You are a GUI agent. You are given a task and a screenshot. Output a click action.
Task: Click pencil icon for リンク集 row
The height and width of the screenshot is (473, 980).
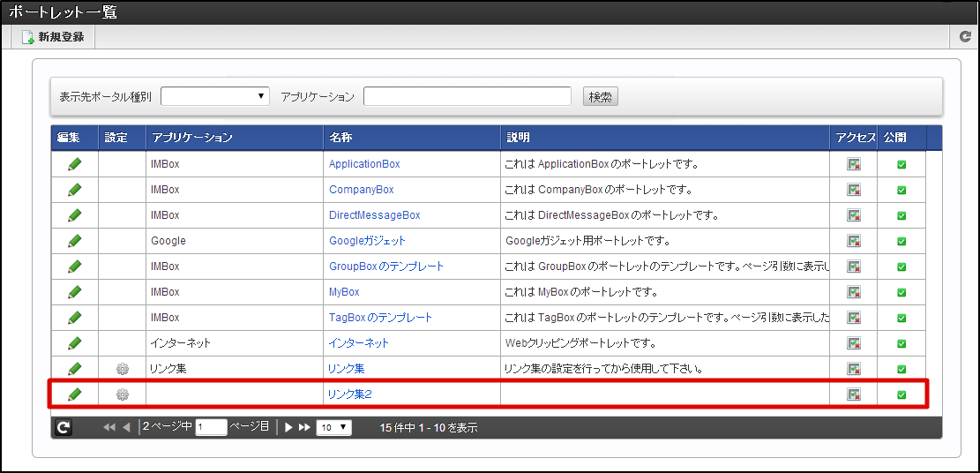(74, 369)
